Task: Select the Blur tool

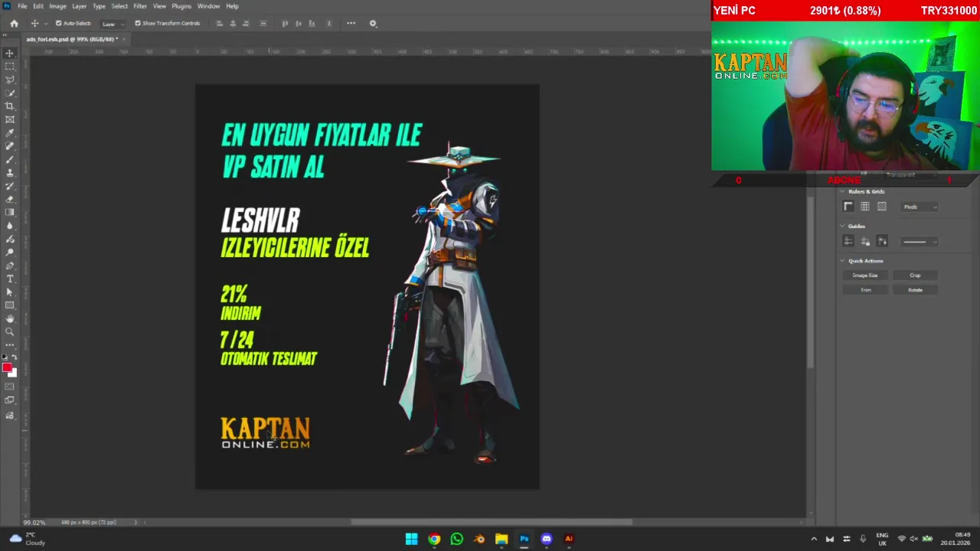Action: (x=10, y=226)
